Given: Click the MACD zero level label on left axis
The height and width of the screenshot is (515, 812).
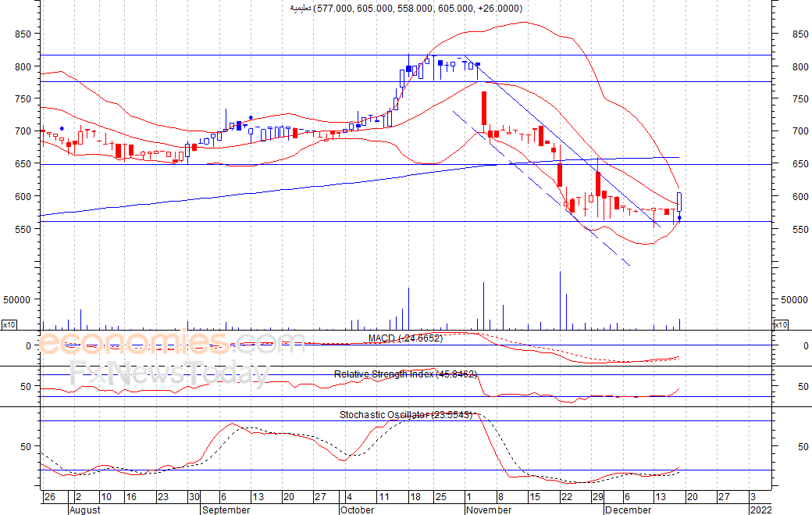Looking at the screenshot, I should click(28, 346).
